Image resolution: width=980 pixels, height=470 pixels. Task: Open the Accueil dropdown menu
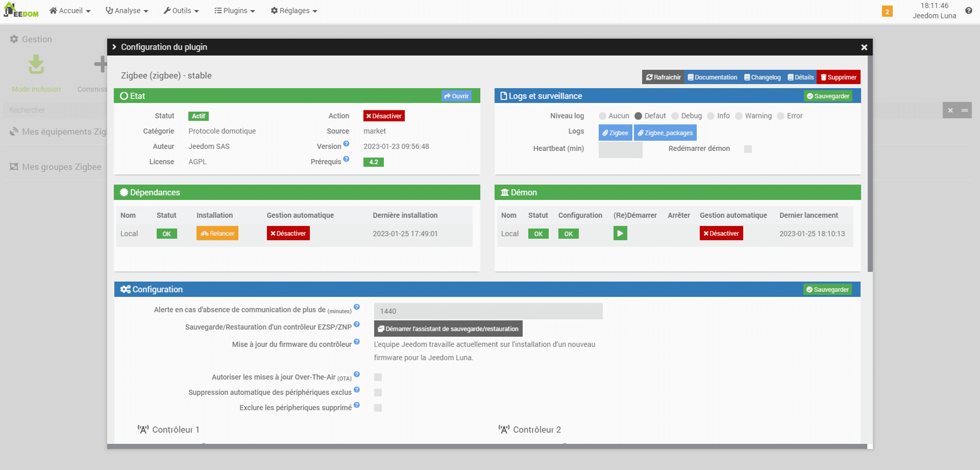click(70, 11)
